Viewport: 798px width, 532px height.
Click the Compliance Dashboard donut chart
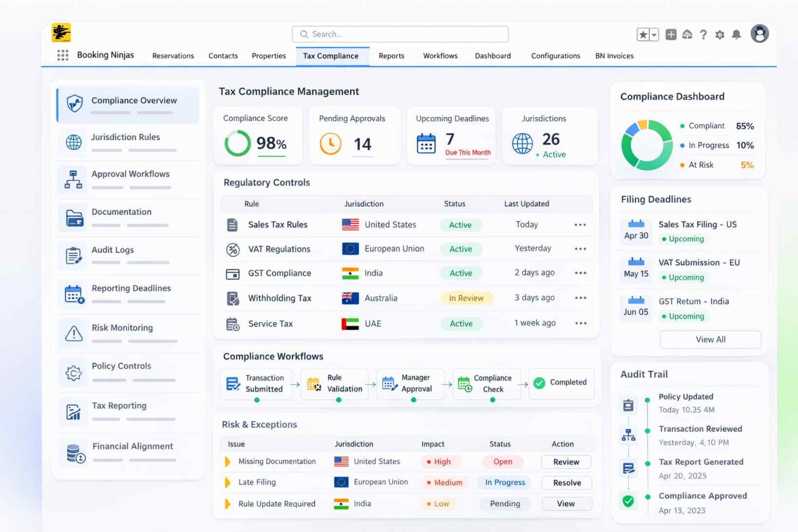tap(646, 145)
